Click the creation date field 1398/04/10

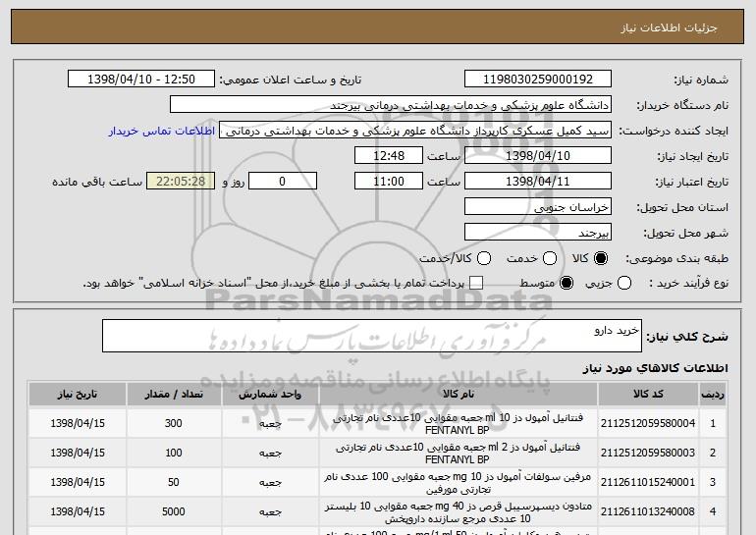pos(538,156)
